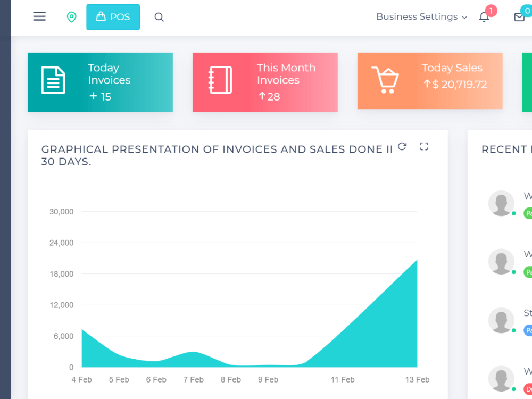
Task: Open the Today Invoices card
Action: click(100, 82)
